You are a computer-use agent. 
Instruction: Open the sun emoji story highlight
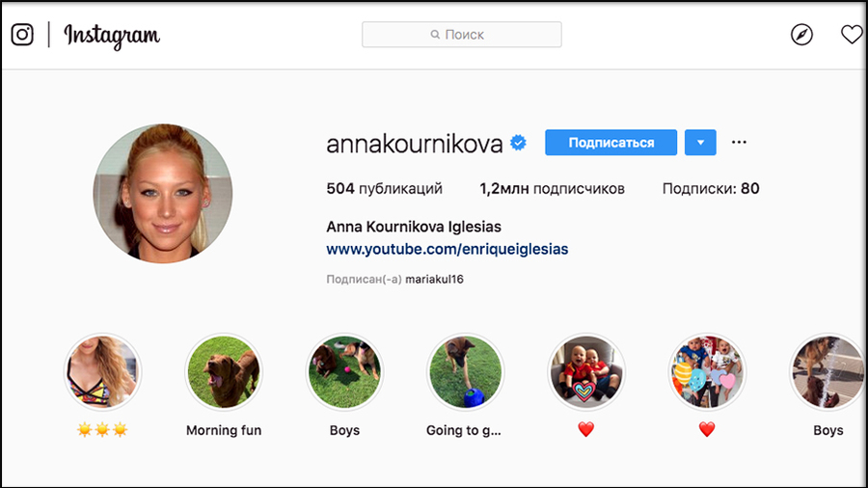pos(102,372)
